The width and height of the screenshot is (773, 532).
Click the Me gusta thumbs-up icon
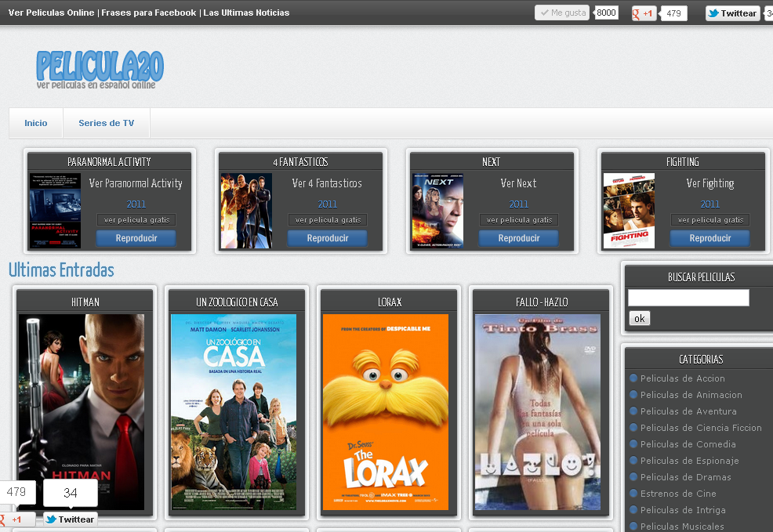pyautogui.click(x=547, y=13)
